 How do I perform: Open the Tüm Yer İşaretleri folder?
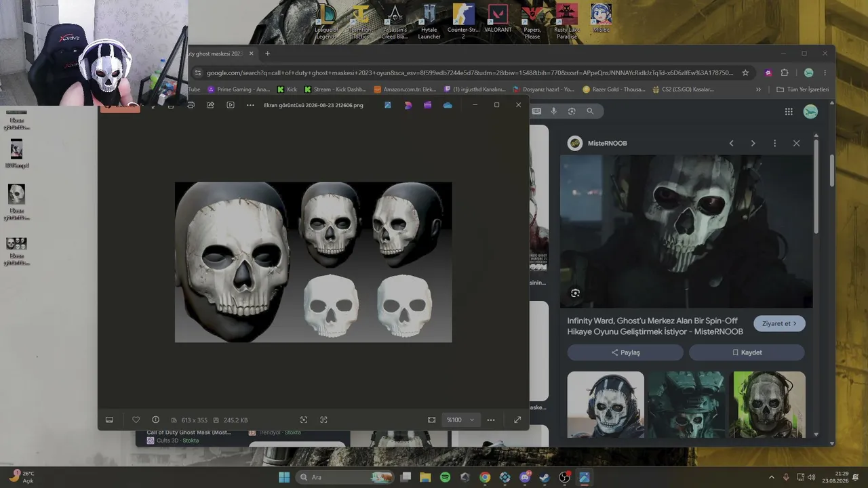coord(802,89)
